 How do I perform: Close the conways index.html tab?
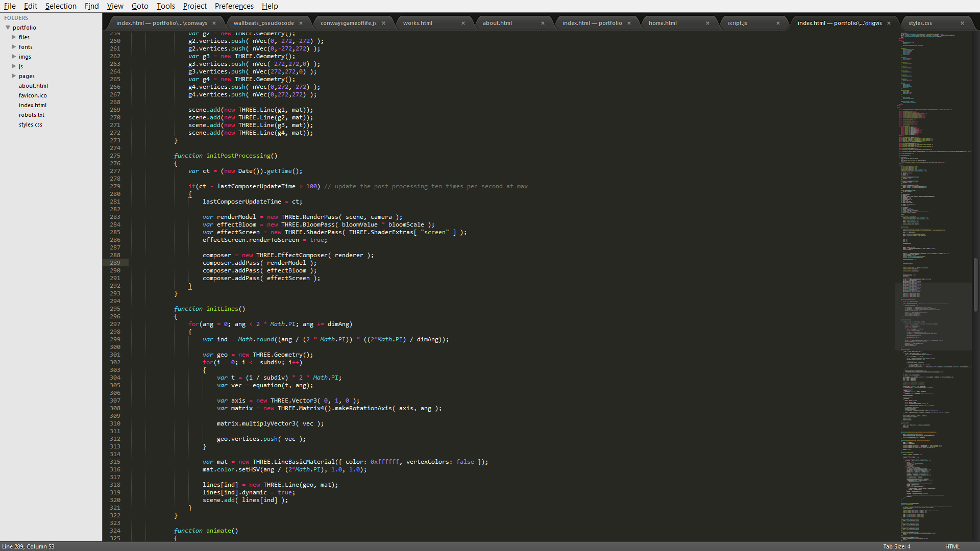[214, 23]
